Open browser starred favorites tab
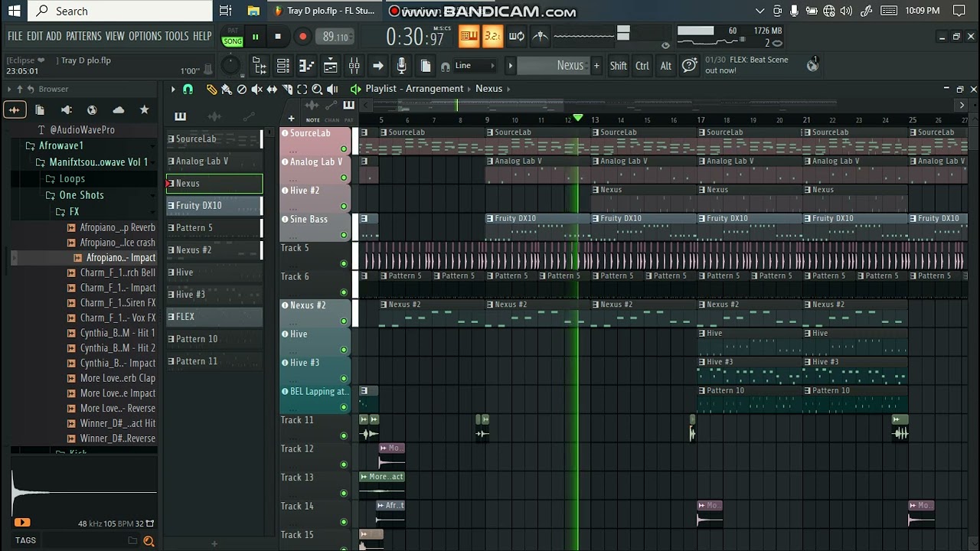 [x=144, y=110]
